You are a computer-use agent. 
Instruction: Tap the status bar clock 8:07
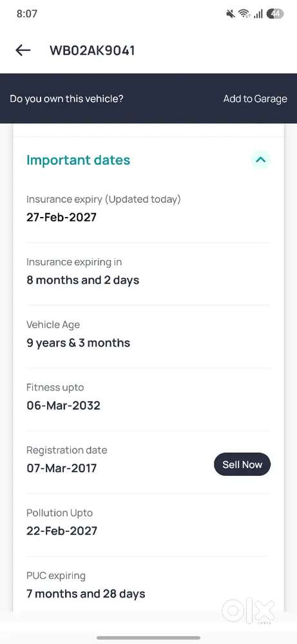click(x=27, y=14)
